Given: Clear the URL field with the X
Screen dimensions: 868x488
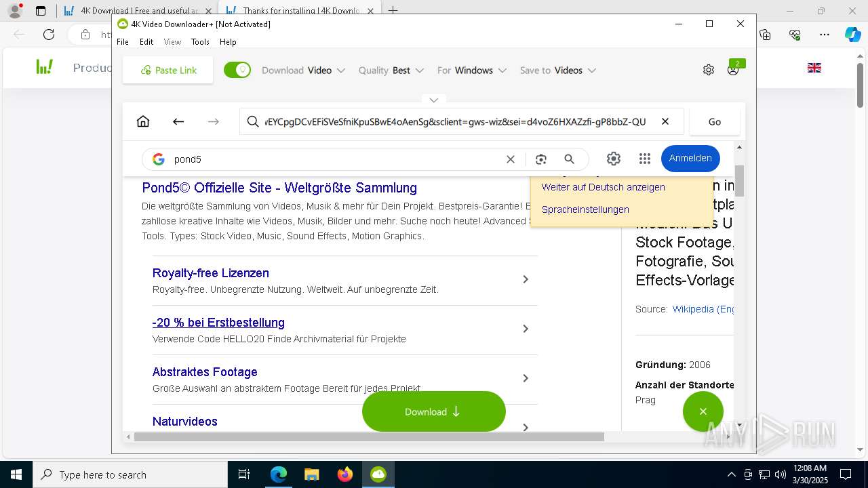Looking at the screenshot, I should click(665, 121).
